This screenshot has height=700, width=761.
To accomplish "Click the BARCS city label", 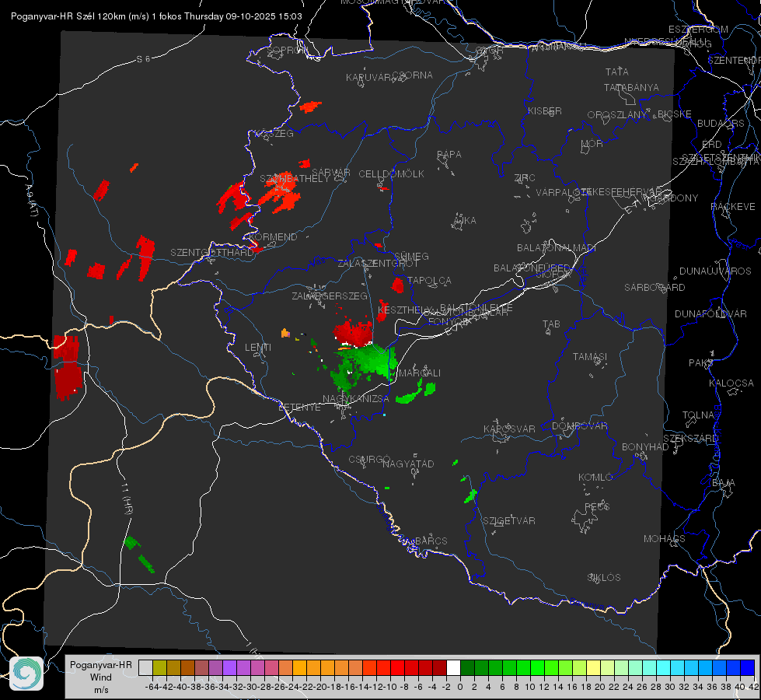I will (431, 541).
